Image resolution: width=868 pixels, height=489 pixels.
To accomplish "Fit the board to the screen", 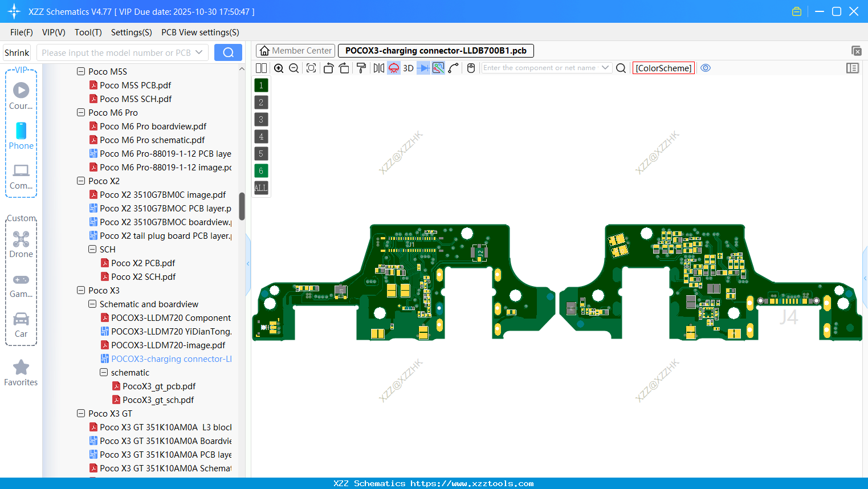I will [311, 68].
